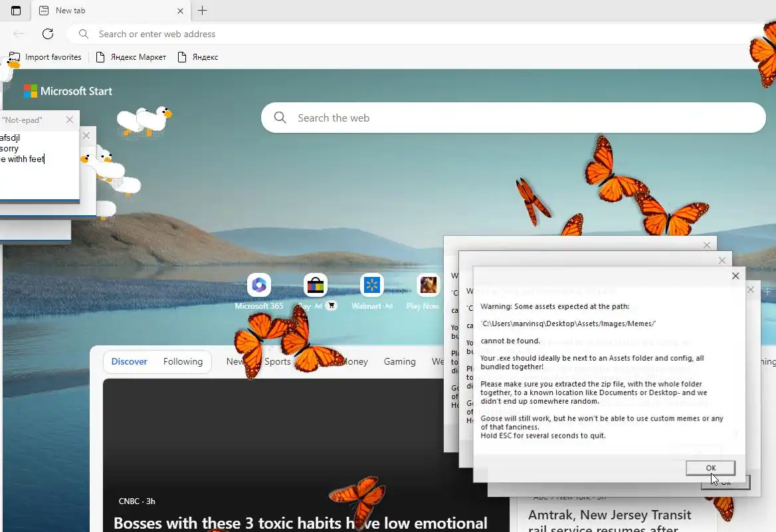Click magnifier icon in web search box
This screenshot has width=776, height=532.
(280, 118)
